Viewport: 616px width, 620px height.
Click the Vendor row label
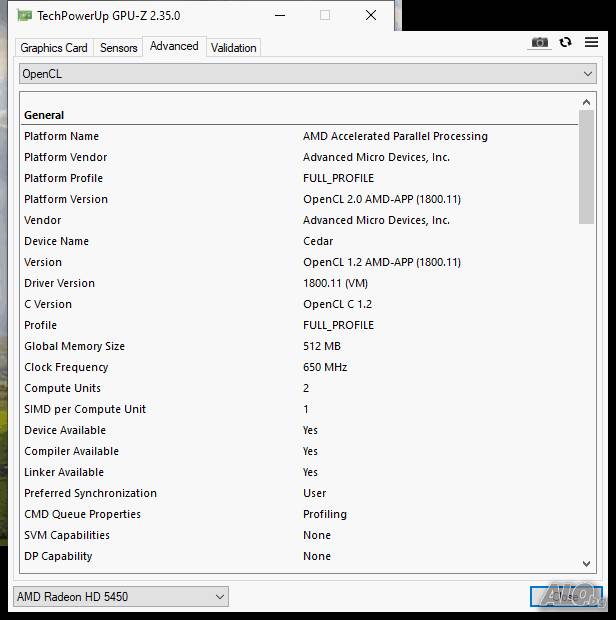coord(43,220)
